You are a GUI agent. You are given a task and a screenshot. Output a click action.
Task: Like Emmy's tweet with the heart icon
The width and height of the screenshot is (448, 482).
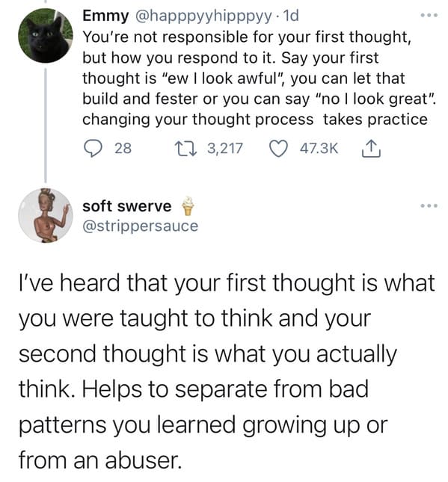(279, 149)
